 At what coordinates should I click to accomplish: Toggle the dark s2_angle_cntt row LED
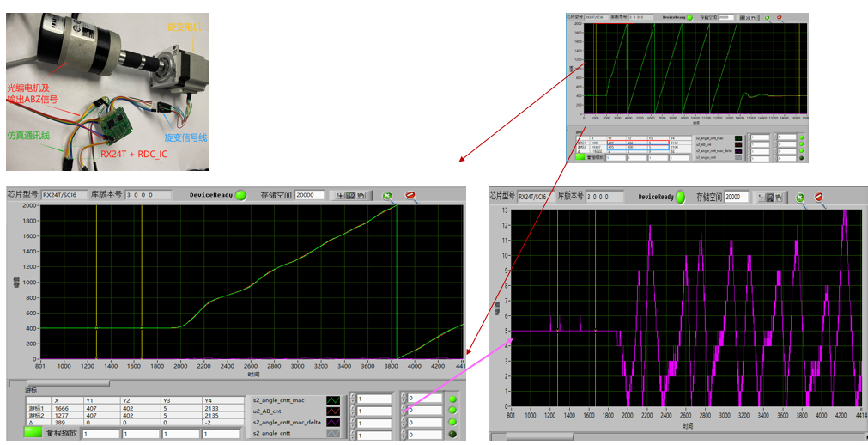453,433
